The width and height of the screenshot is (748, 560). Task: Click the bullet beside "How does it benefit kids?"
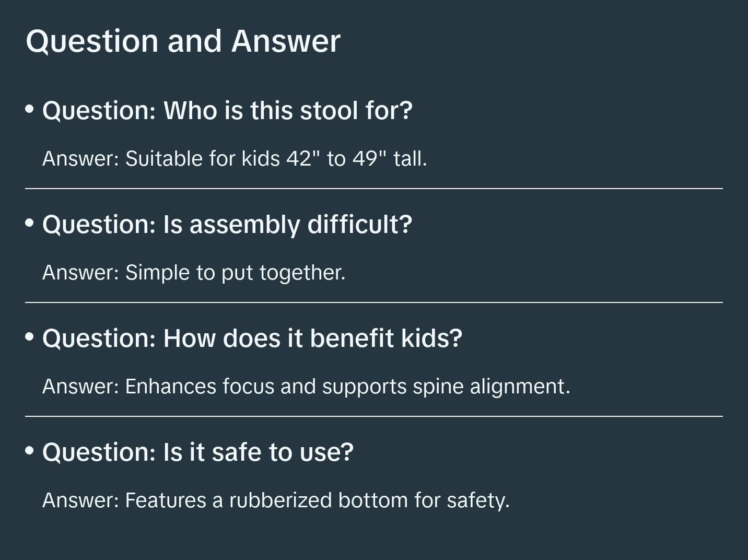point(30,337)
